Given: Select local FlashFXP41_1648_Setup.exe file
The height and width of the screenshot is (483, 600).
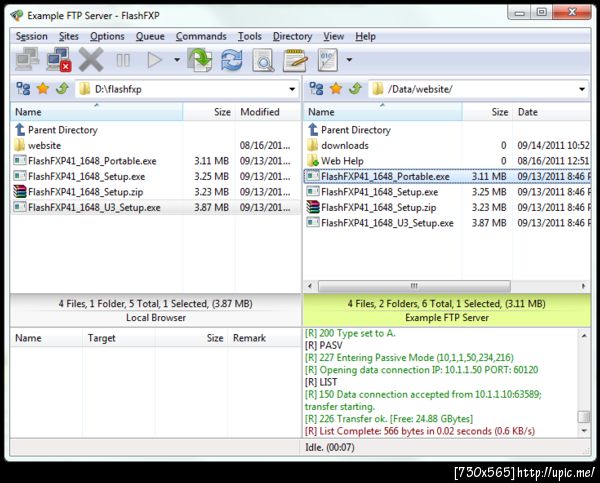Looking at the screenshot, I should [80, 176].
